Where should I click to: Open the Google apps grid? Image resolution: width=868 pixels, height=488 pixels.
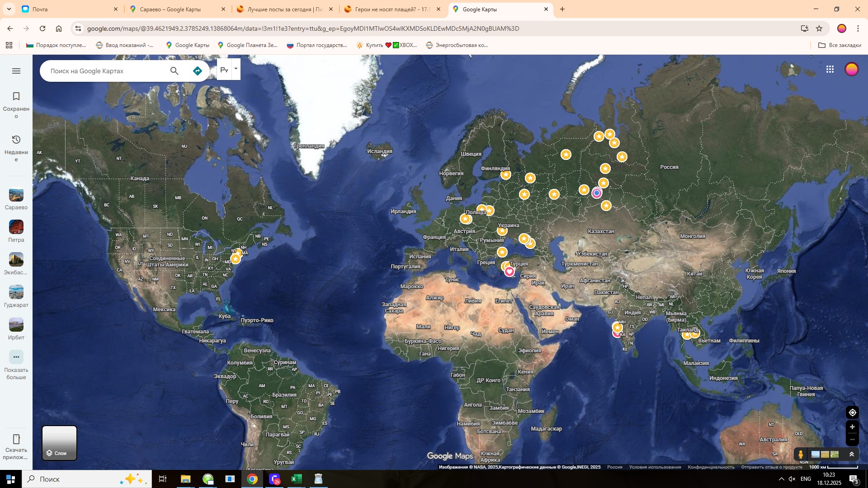[830, 69]
